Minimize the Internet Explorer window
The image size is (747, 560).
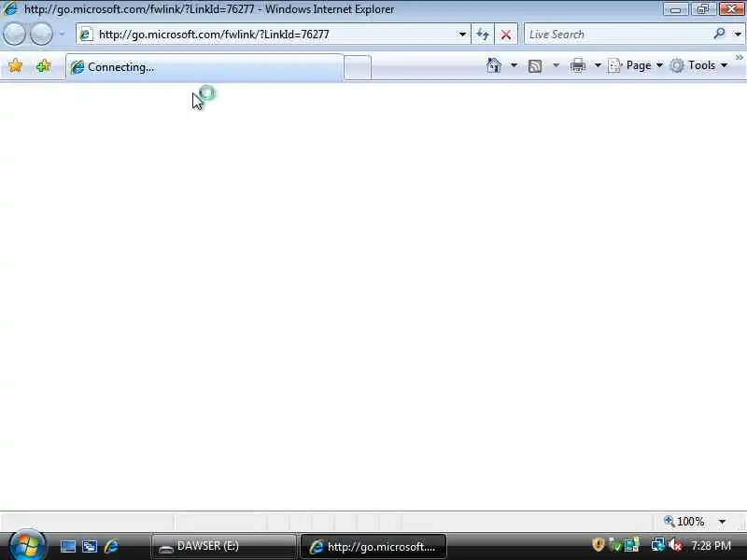[x=675, y=9]
